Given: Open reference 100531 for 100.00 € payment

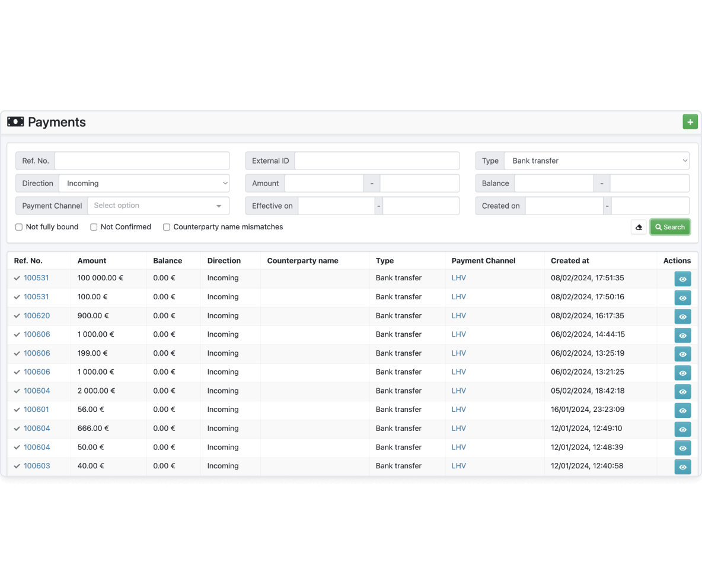Looking at the screenshot, I should (x=36, y=297).
